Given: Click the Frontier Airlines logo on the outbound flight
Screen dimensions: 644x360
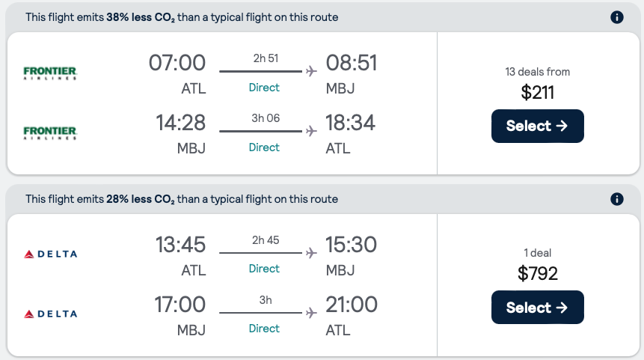Looking at the screenshot, I should point(51,73).
